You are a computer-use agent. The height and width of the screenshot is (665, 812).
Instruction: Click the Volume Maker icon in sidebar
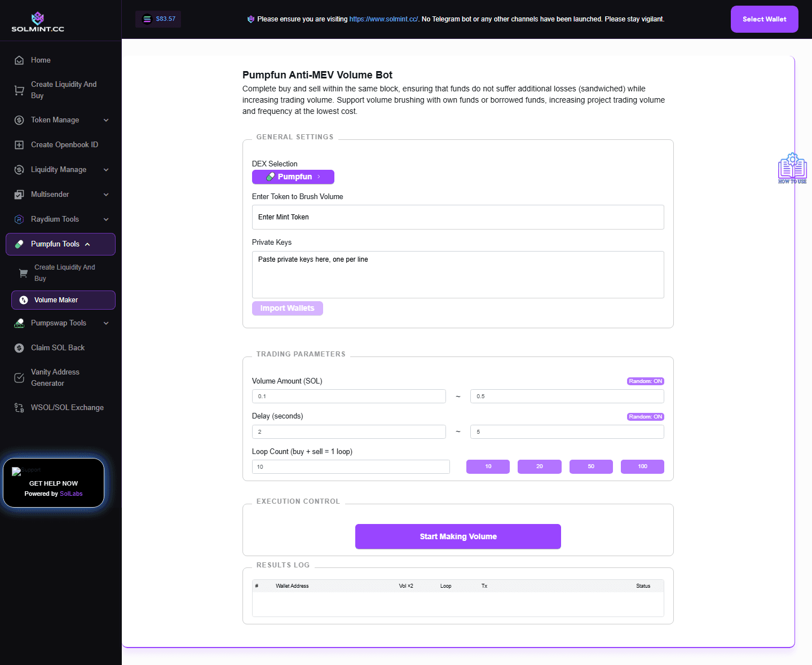(x=23, y=300)
